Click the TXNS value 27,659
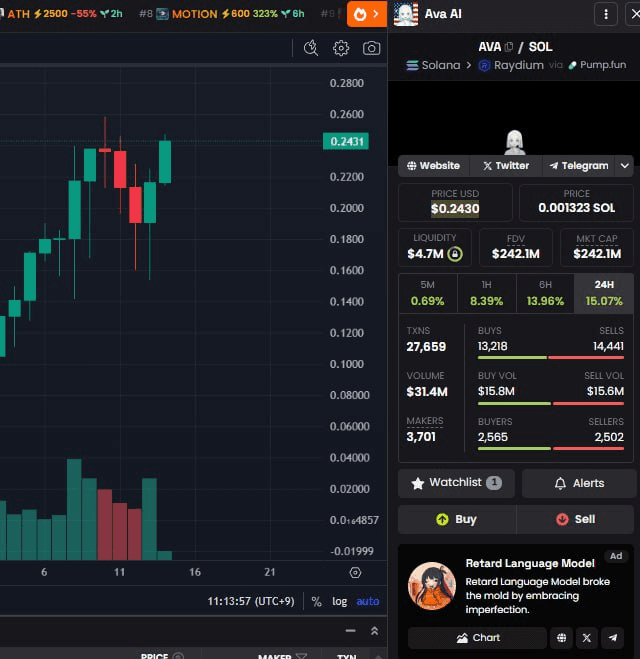This screenshot has height=659, width=640. [426, 347]
